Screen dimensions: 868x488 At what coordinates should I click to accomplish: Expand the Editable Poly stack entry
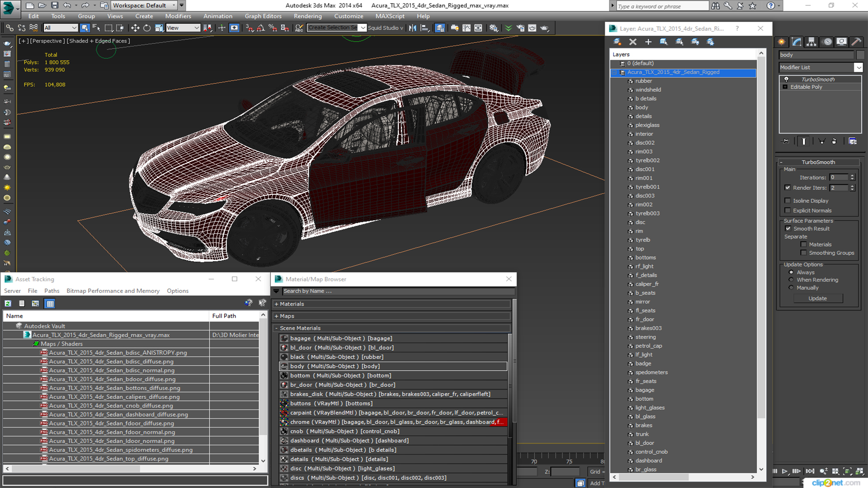[785, 87]
